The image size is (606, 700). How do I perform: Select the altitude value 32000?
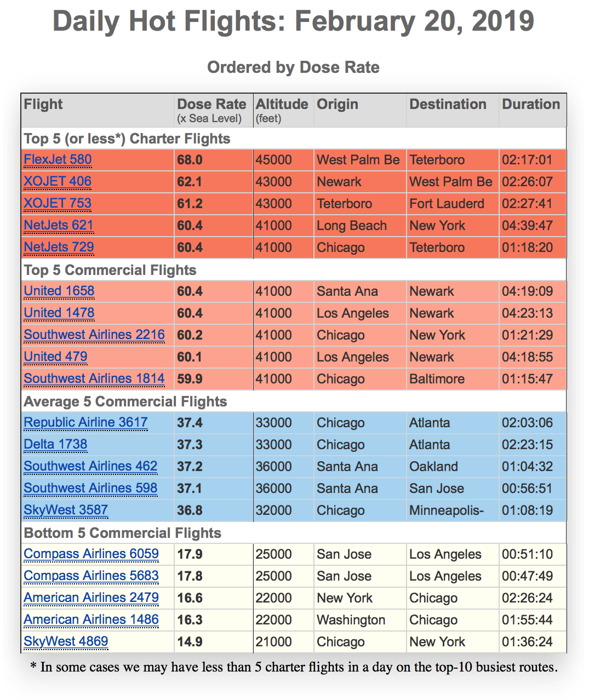274,510
